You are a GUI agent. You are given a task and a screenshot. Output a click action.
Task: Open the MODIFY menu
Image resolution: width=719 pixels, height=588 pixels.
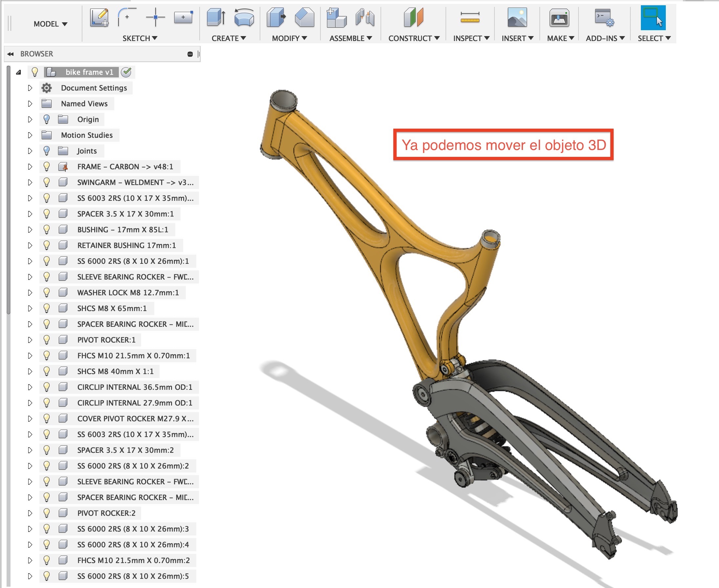tap(289, 38)
